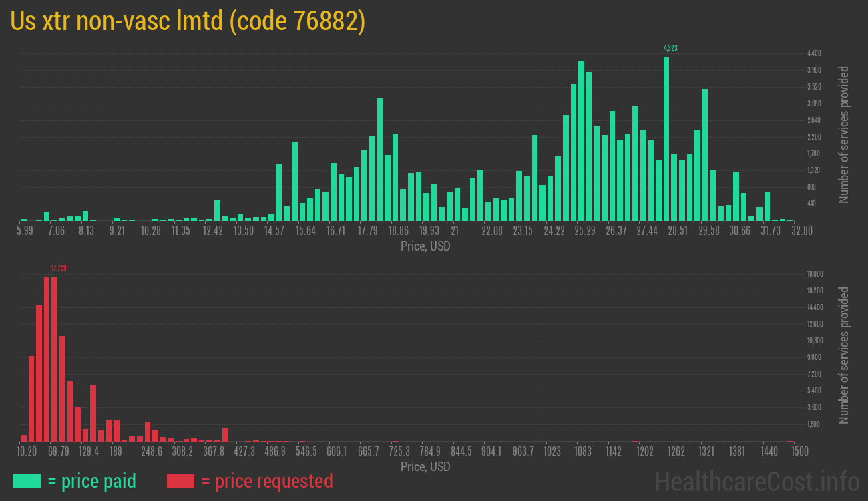Click the '= price paid' legend text
The width and height of the screenshot is (868, 501).
92,481
